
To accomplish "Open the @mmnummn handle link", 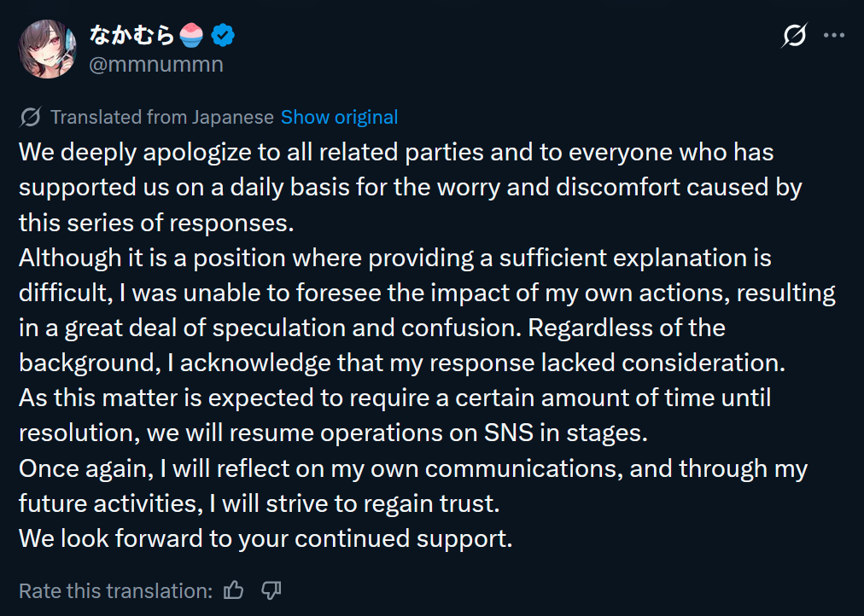I will 156,64.
